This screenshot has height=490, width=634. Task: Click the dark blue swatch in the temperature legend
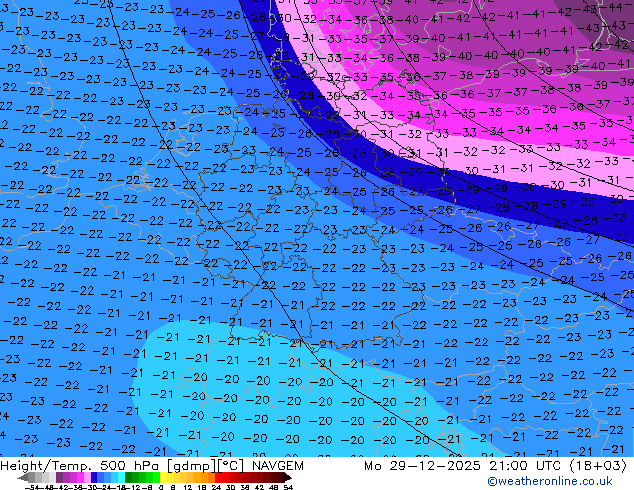tap(94, 478)
